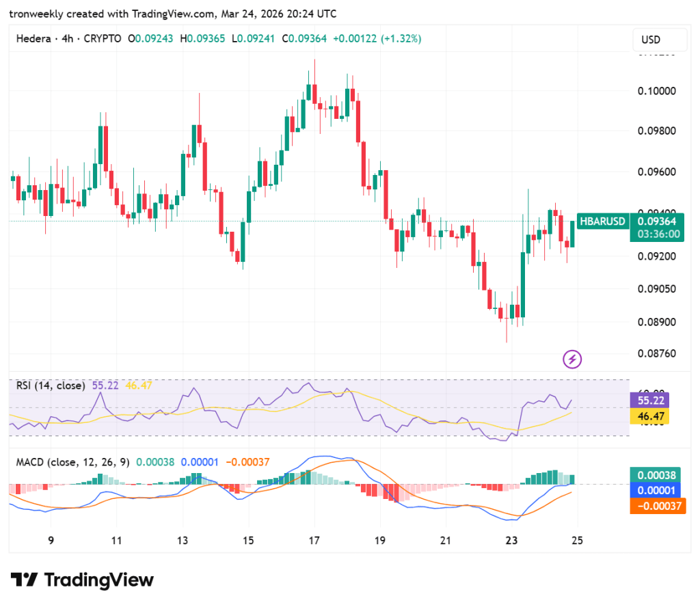The width and height of the screenshot is (700, 607).
Task: Open the CRYPTO exchange selector
Action: point(104,39)
